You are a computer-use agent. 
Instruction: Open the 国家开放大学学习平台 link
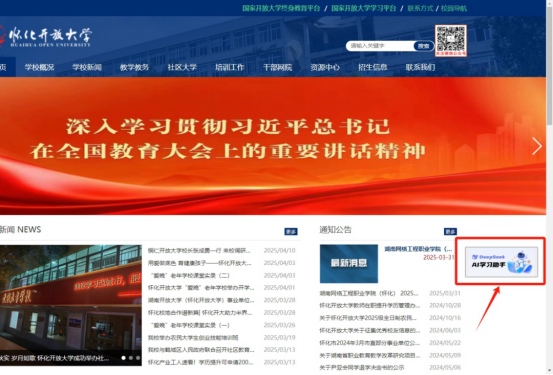tap(364, 8)
